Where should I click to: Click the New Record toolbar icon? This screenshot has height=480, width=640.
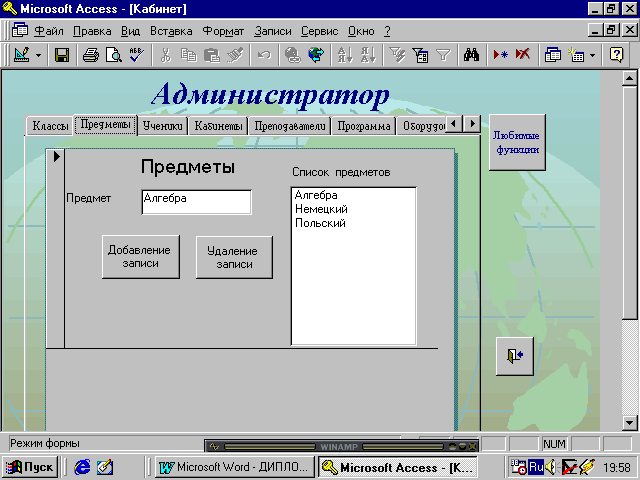coord(502,55)
